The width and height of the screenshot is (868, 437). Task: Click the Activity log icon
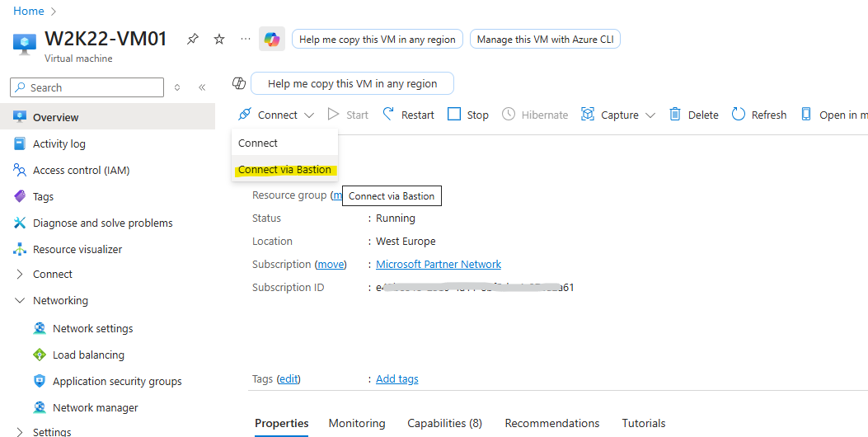(20, 143)
